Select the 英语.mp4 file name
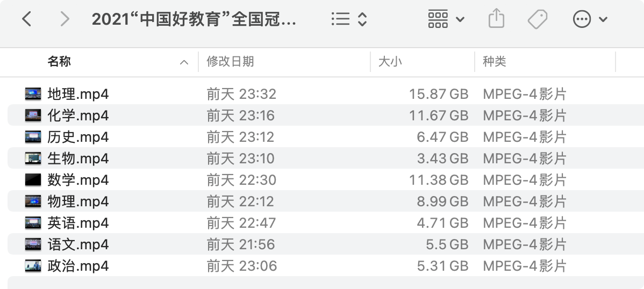This screenshot has height=289, width=644. point(78,223)
